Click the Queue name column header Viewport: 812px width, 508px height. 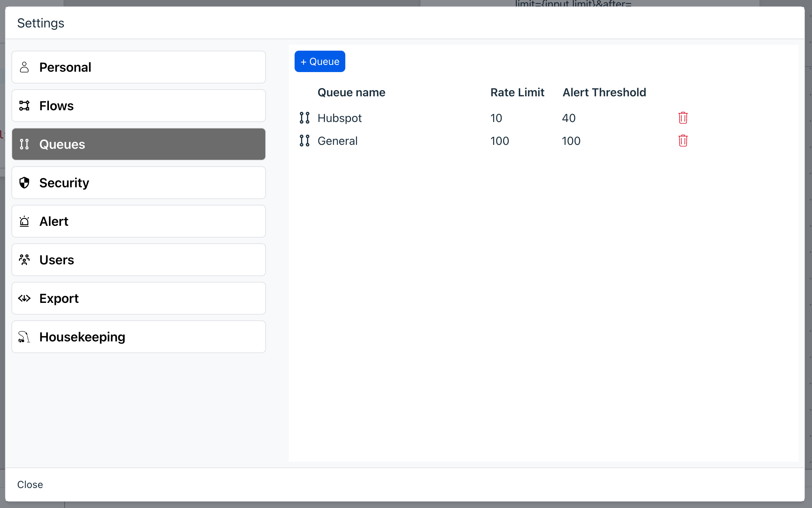[351, 92]
